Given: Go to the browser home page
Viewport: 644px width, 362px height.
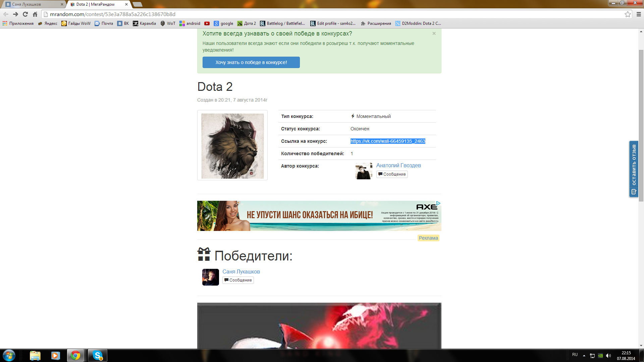Looking at the screenshot, I should click(35, 14).
